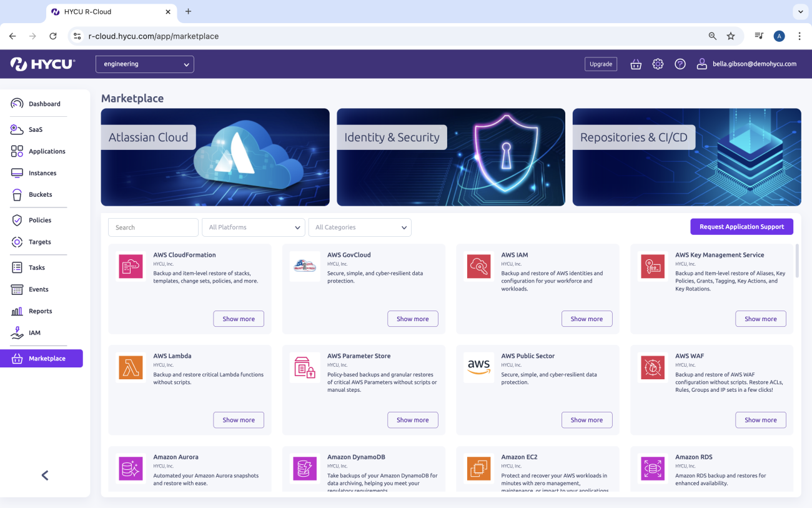Open the shopping cart in the top bar
Image resolution: width=812 pixels, height=508 pixels.
[x=635, y=64]
